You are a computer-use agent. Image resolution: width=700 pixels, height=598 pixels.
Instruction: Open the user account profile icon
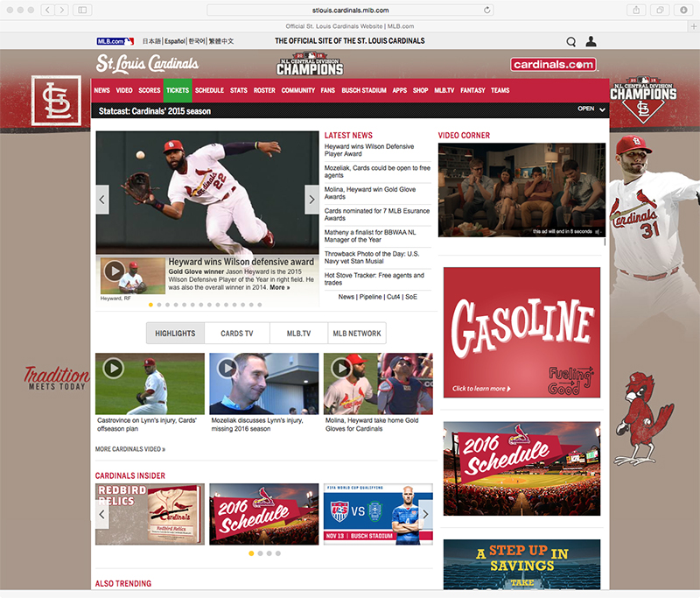pyautogui.click(x=591, y=41)
